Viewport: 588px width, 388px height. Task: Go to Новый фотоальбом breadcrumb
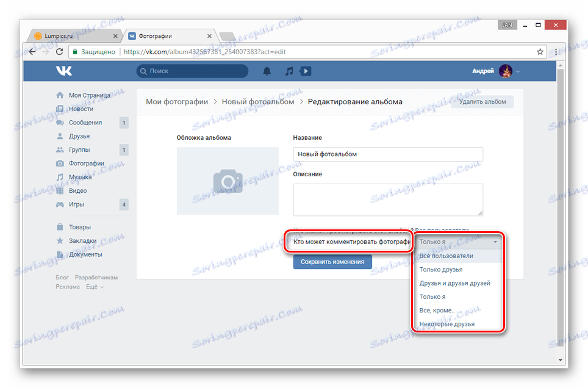pyautogui.click(x=258, y=102)
